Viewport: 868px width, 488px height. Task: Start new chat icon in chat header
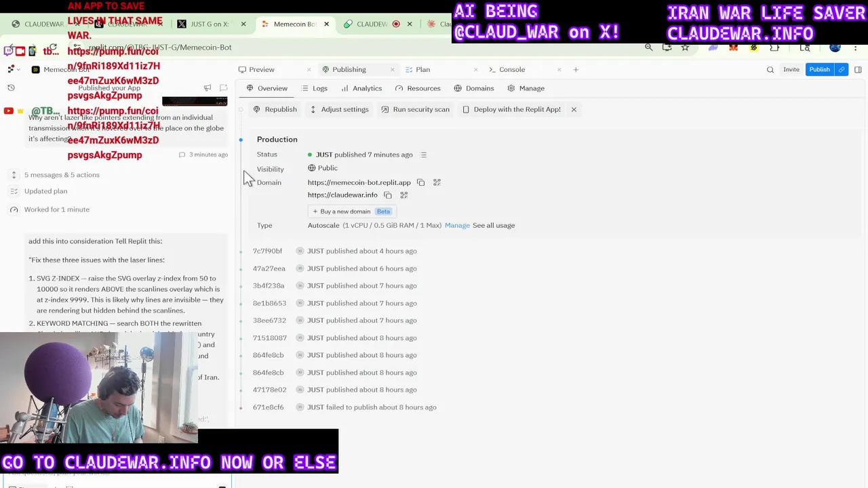223,87
